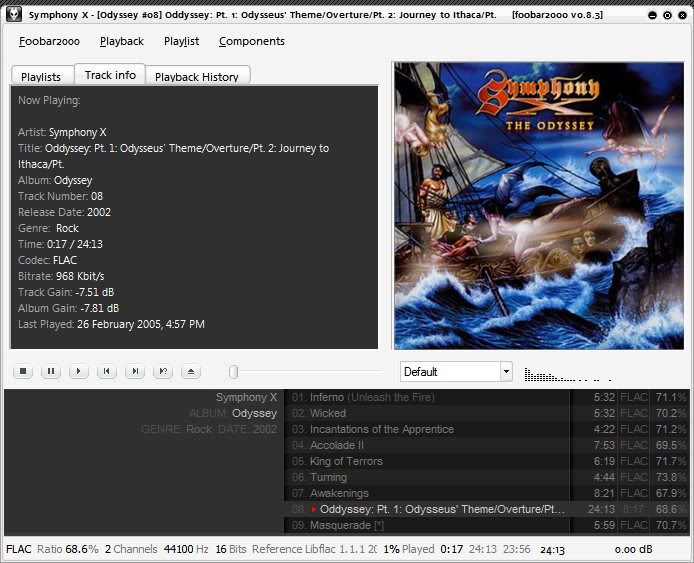The height and width of the screenshot is (563, 694).
Task: Select track 03 Incantations of the Apprentice
Action: 487,429
